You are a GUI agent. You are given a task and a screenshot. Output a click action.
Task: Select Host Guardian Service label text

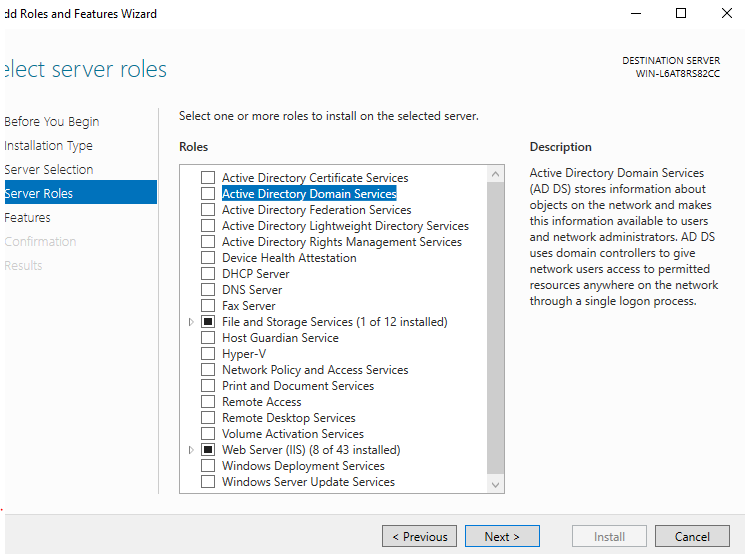280,337
